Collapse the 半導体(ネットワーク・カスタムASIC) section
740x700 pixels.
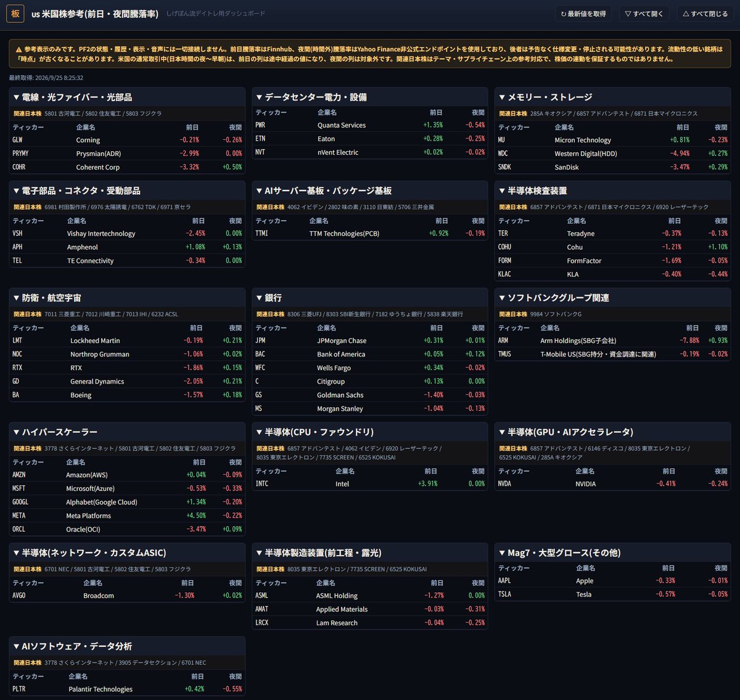click(127, 553)
